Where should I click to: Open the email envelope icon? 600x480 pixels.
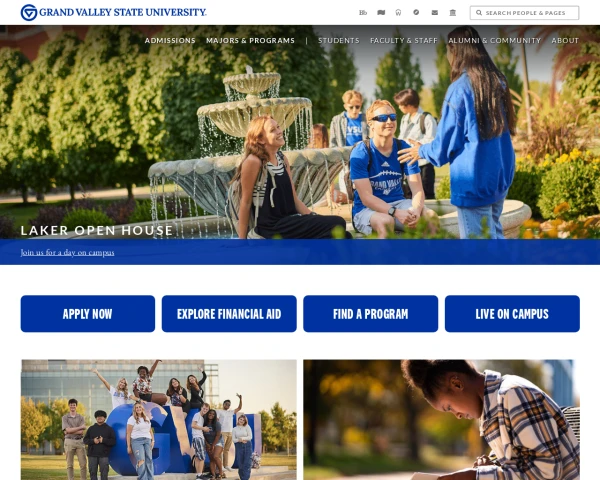[435, 13]
